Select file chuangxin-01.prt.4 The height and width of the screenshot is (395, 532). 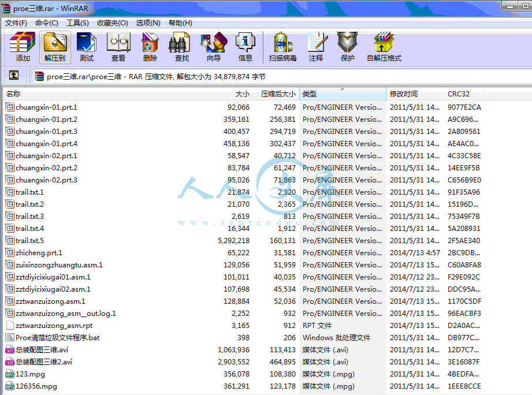[x=46, y=144]
